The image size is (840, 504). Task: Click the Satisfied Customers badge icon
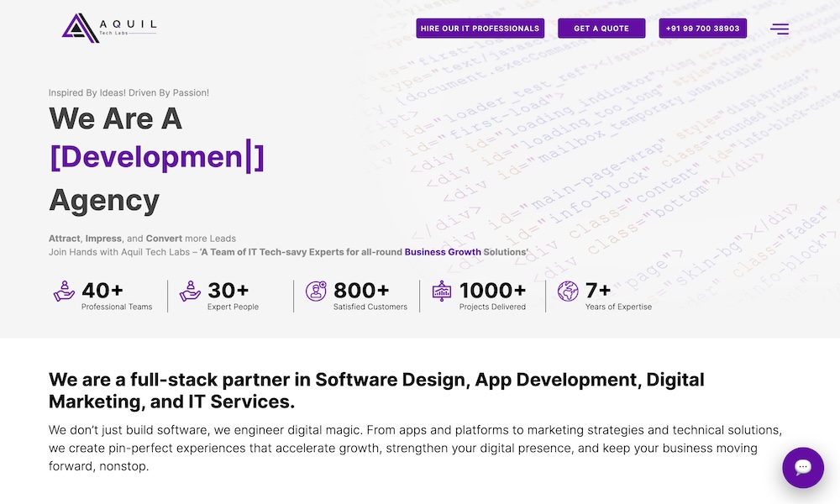(316, 291)
